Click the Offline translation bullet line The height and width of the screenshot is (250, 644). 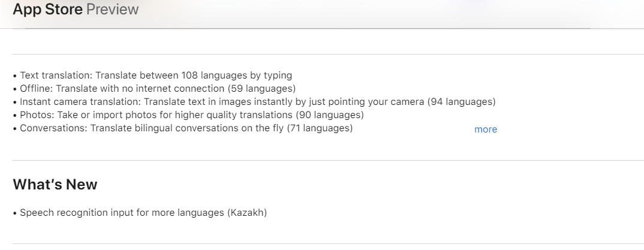pos(154,89)
